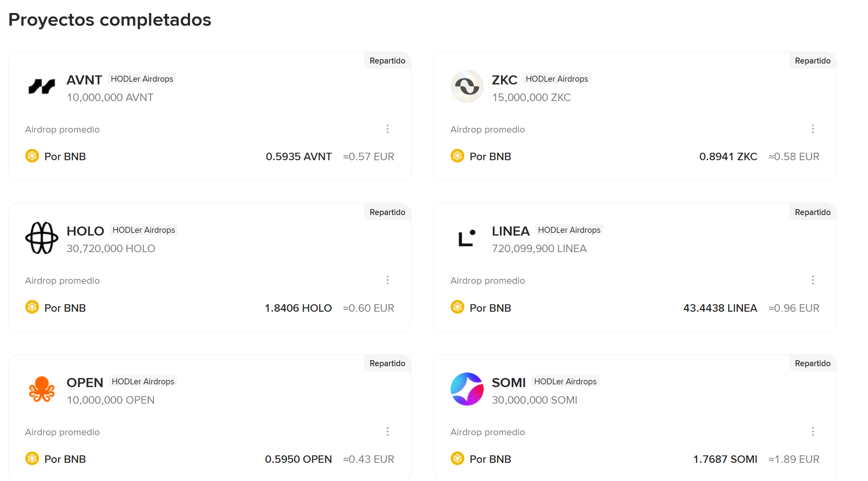Click the SOMI project title
Image resolution: width=868 pixels, height=481 pixels.
coord(509,382)
